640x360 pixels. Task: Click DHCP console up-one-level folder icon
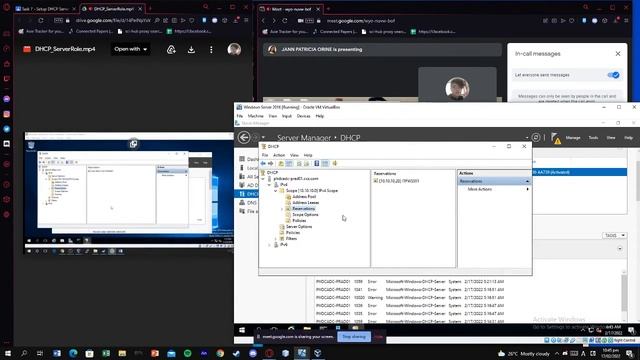coord(281,163)
